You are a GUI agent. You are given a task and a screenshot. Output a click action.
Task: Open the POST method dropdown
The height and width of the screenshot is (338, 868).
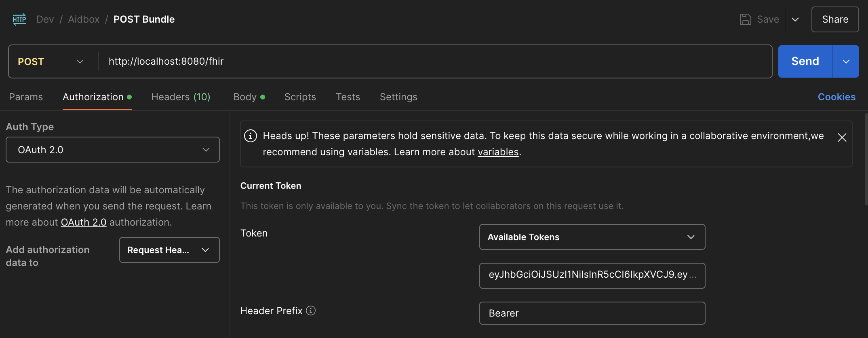pyautogui.click(x=51, y=61)
